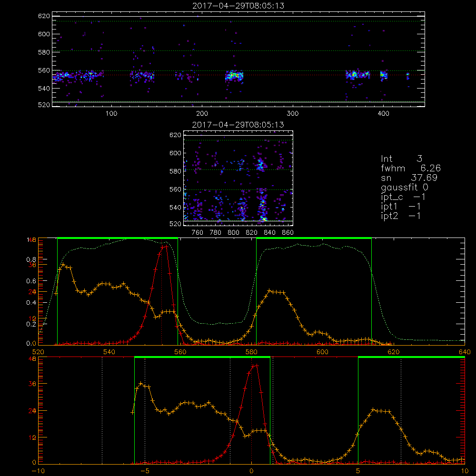Click the red curve peak at 0 in the bottom plot
The width and height of the screenshot is (476, 476).
pyautogui.click(x=254, y=366)
